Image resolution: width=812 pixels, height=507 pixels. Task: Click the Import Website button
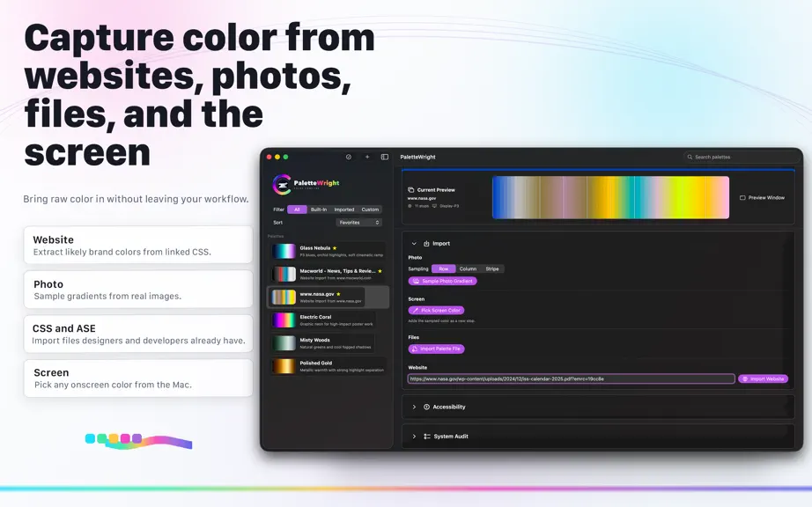coord(763,378)
